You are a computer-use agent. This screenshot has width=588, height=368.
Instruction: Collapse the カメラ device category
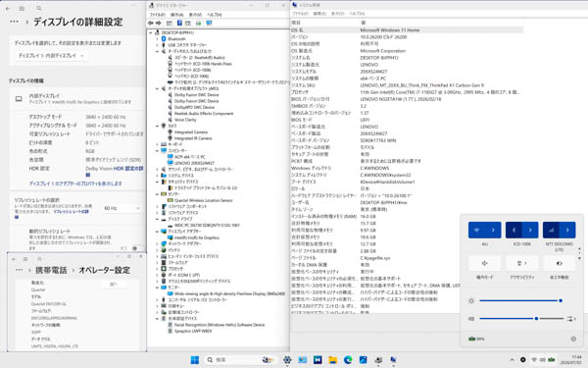coord(157,126)
